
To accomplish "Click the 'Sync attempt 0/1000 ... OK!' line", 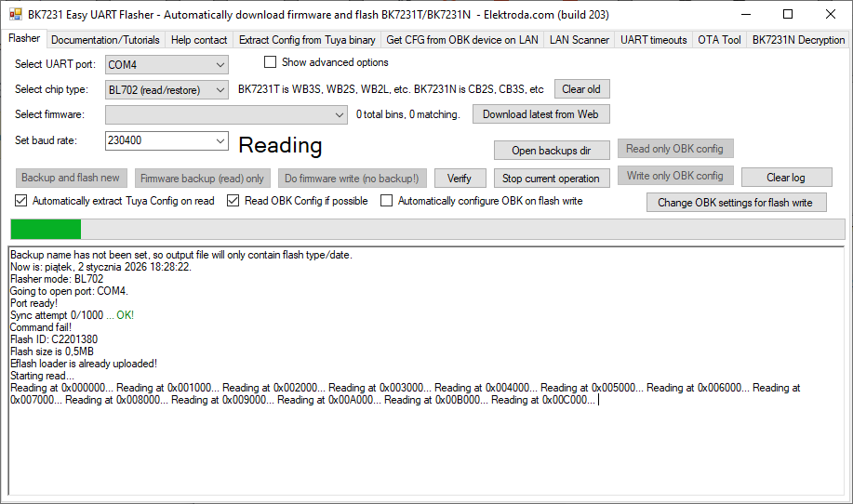I will [72, 315].
